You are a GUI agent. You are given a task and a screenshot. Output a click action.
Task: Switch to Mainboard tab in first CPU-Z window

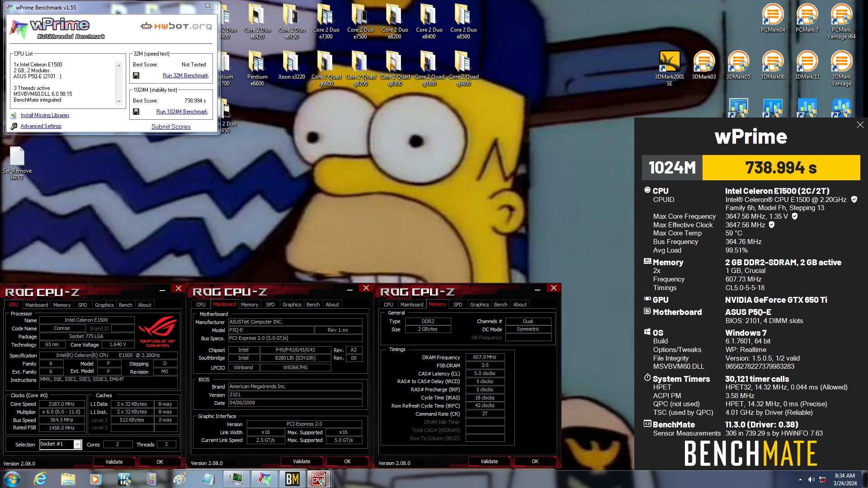[37, 305]
